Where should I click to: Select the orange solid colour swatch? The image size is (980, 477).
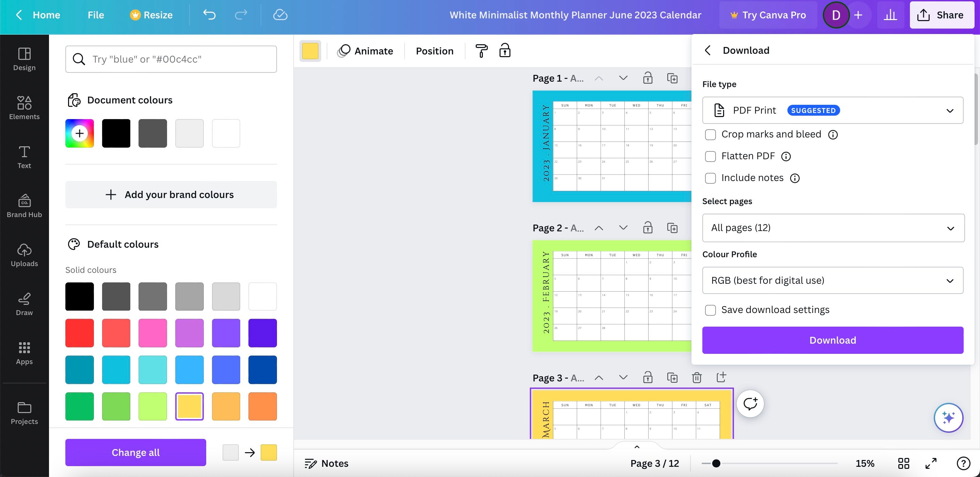click(262, 406)
